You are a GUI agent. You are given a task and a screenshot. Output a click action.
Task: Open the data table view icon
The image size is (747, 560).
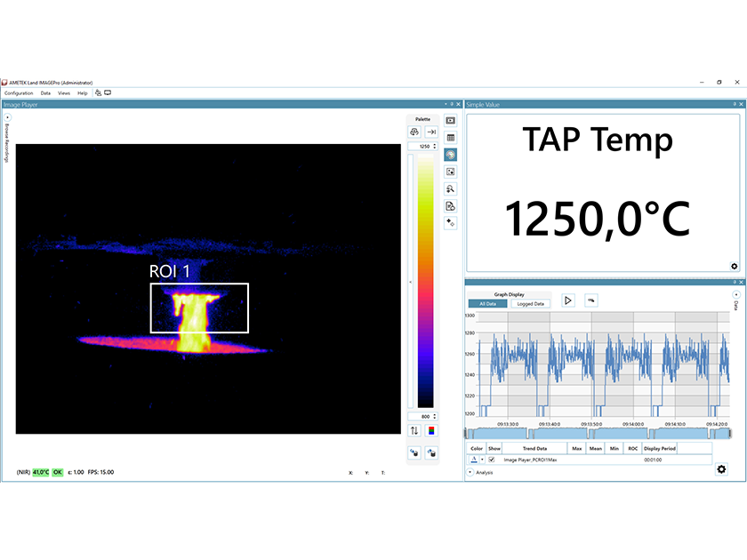[x=450, y=139]
